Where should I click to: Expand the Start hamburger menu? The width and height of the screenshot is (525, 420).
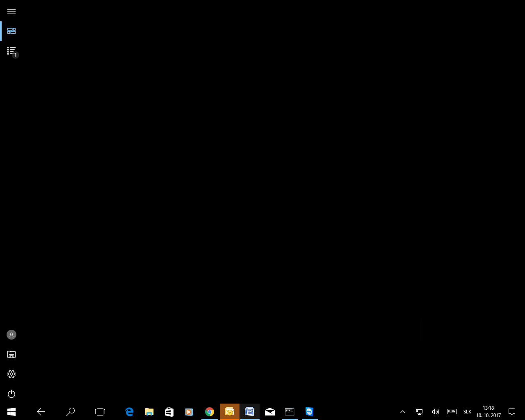(x=11, y=11)
